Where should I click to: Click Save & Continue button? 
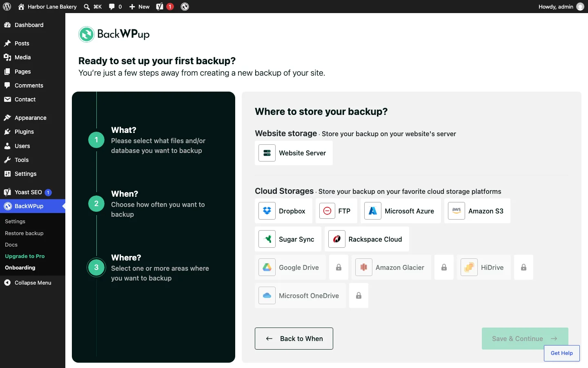[525, 339]
